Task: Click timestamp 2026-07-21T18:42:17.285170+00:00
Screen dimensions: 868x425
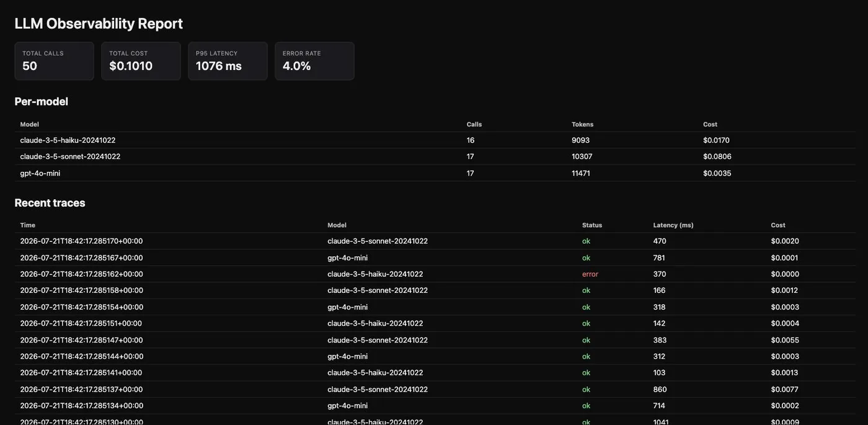Action: pyautogui.click(x=81, y=241)
